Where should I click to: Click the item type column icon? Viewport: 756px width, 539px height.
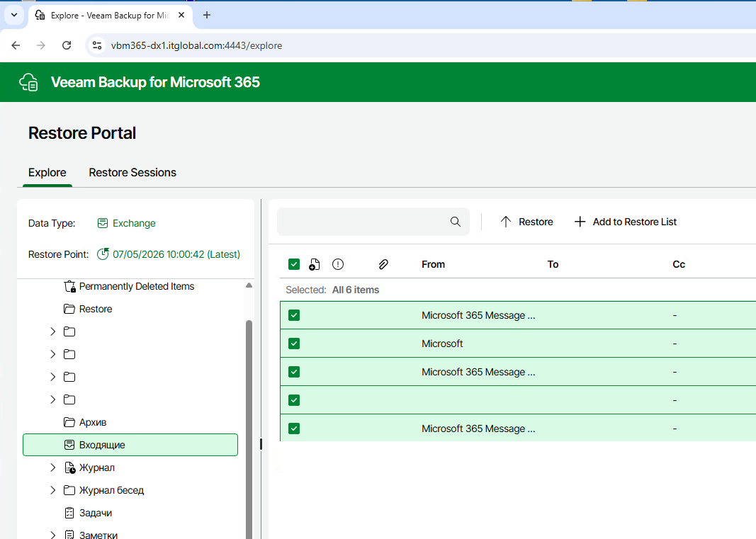(314, 264)
